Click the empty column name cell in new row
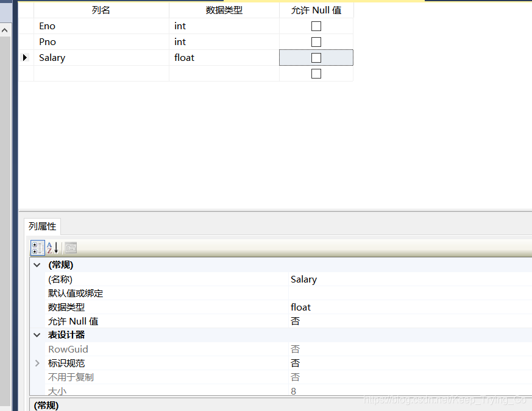This screenshot has height=411, width=532. tap(101, 74)
